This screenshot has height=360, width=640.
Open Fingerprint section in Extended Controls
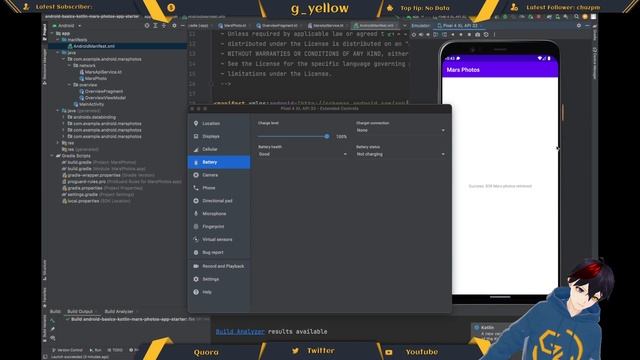point(219,227)
